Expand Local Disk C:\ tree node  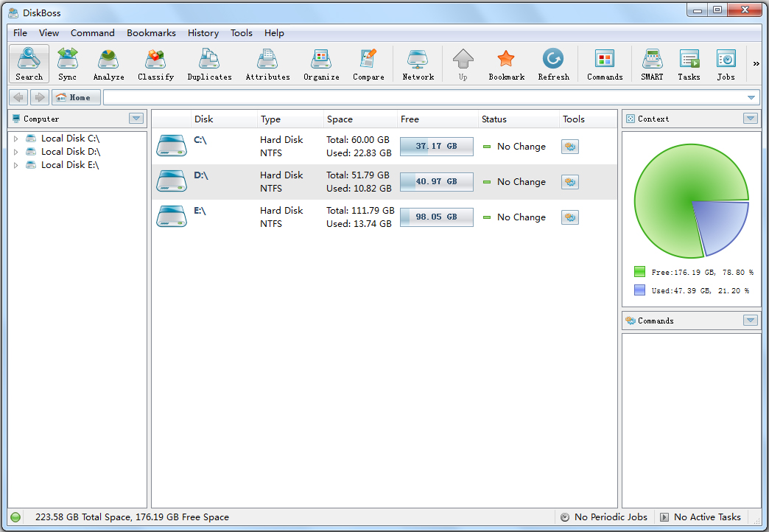point(16,139)
